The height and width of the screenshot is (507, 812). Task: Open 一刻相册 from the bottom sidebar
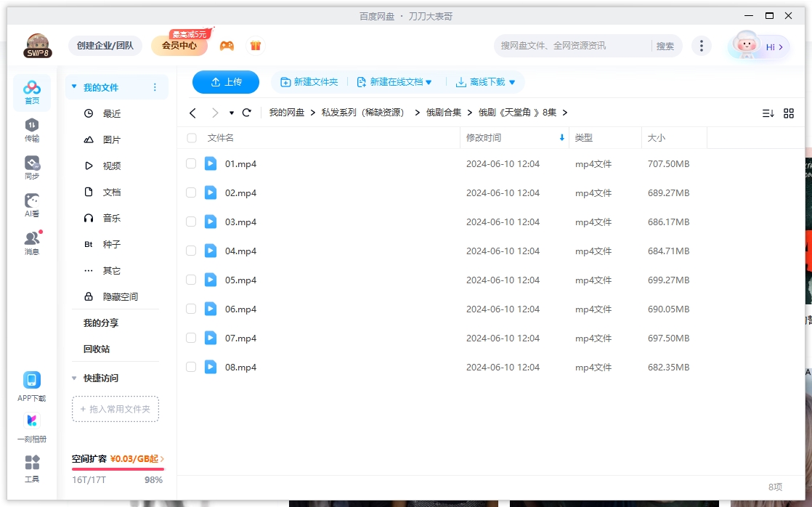click(x=31, y=425)
